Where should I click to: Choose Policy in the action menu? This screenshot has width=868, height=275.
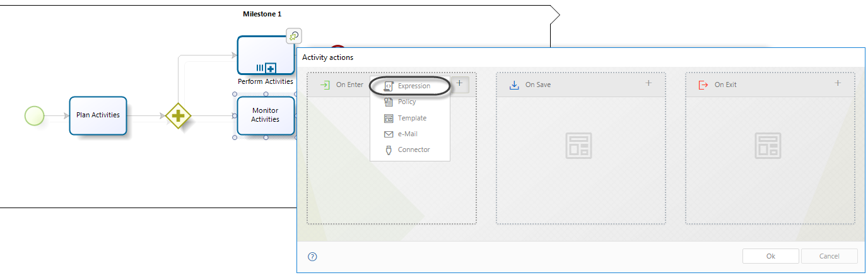click(406, 102)
